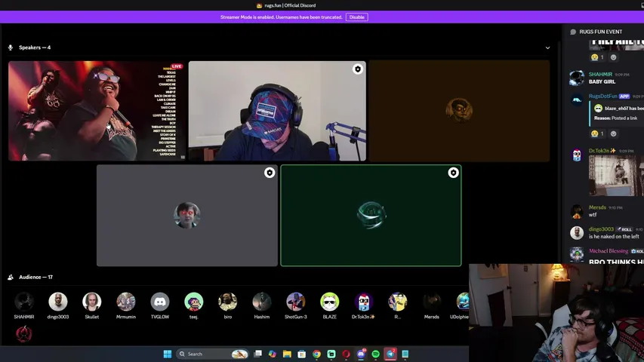Image resolution: width=644 pixels, height=362 pixels.
Task: Toggle the crying emoji reaction under RugsDotFun message
Action: tap(597, 133)
